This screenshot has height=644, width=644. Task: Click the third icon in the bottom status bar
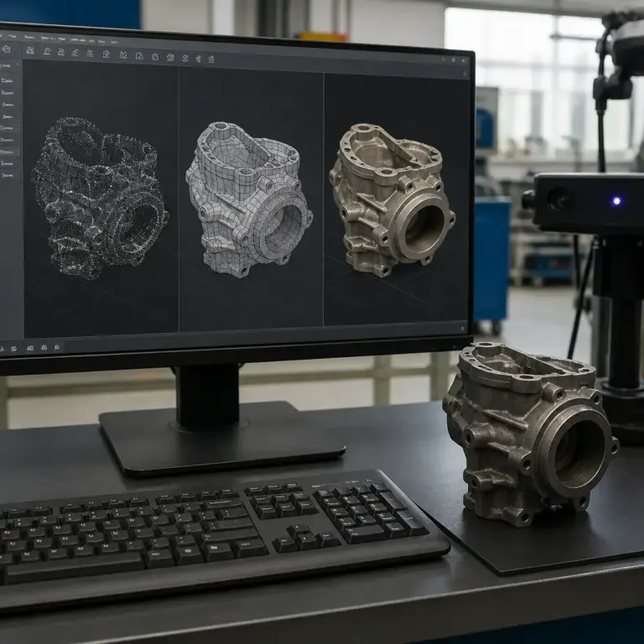pyautogui.click(x=29, y=348)
